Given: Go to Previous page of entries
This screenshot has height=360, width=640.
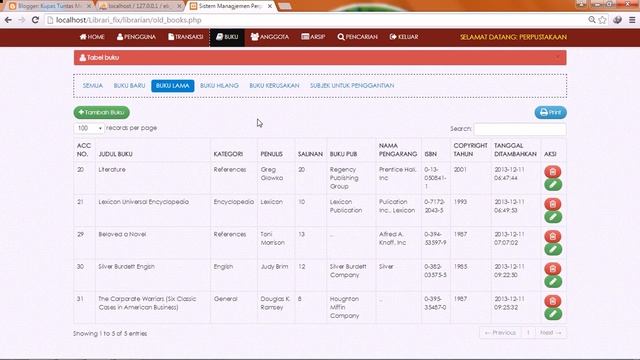Looking at the screenshot, I should [x=500, y=333].
